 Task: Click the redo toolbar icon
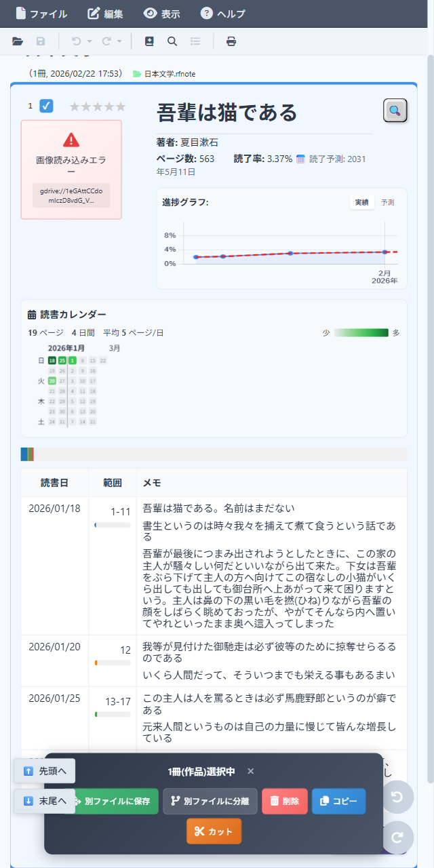point(106,41)
